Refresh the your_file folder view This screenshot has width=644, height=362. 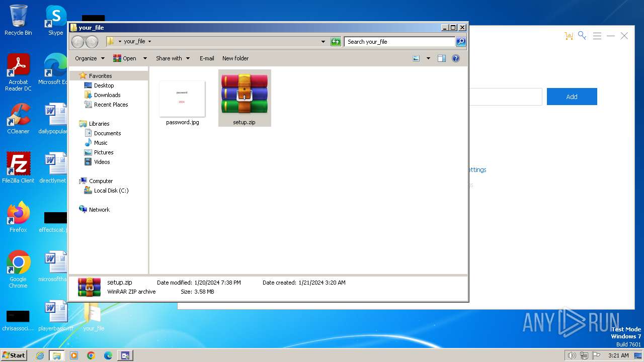click(336, 42)
